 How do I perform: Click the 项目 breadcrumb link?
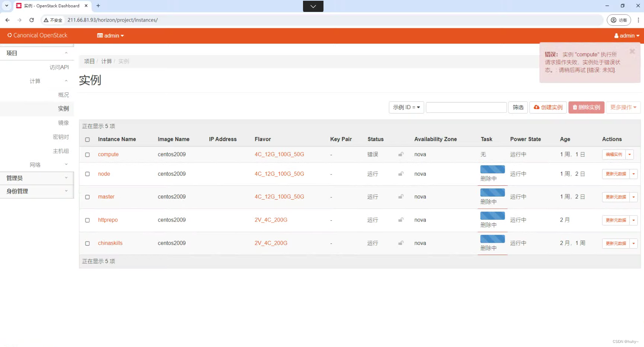tap(89, 61)
